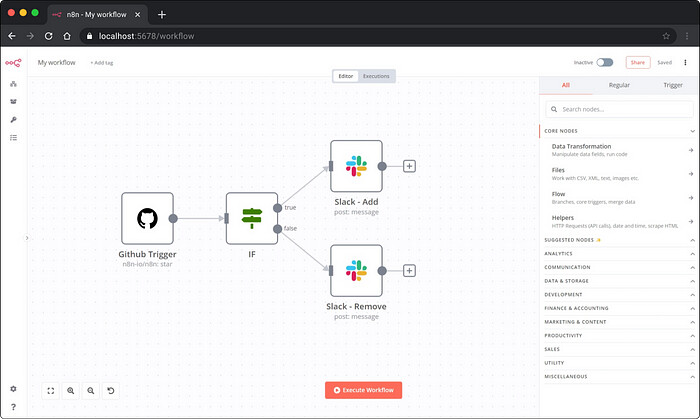Click the IF node false output connector
Screen dimensions: 700x419
278,229
